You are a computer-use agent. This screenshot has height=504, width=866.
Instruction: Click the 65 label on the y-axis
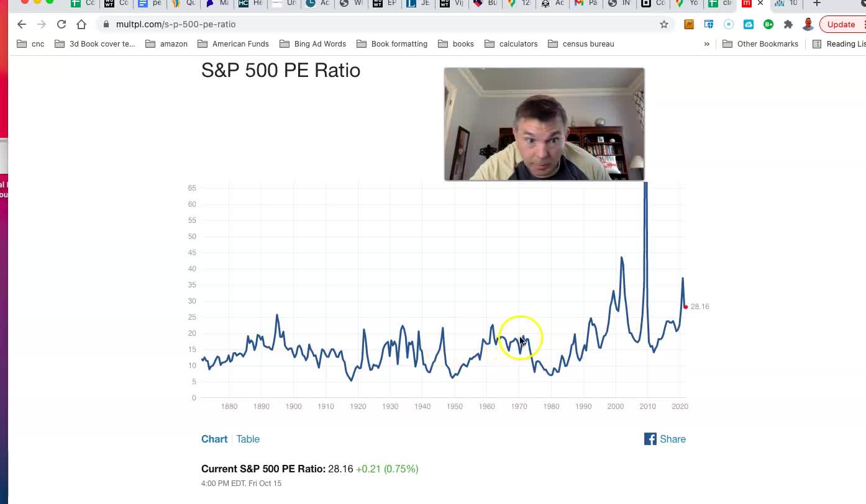192,188
